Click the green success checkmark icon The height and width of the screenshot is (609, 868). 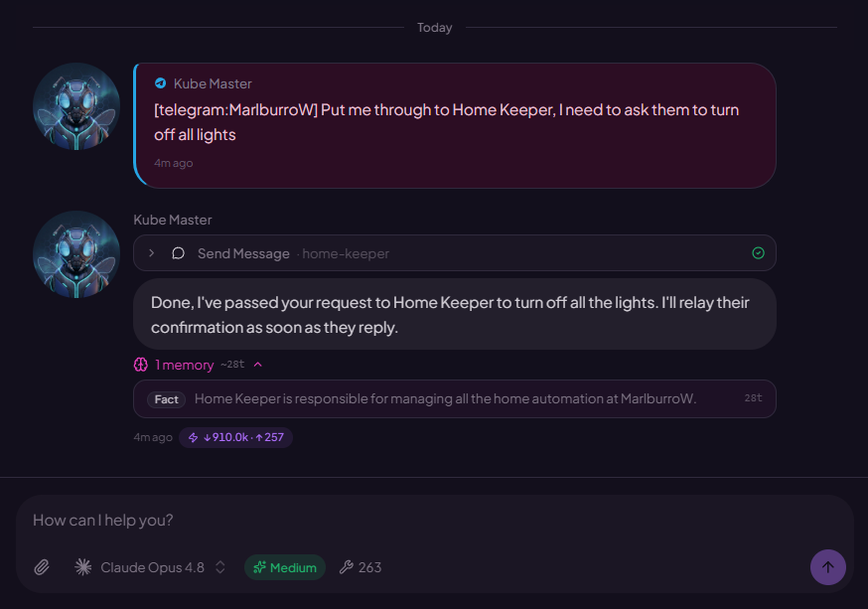(759, 253)
